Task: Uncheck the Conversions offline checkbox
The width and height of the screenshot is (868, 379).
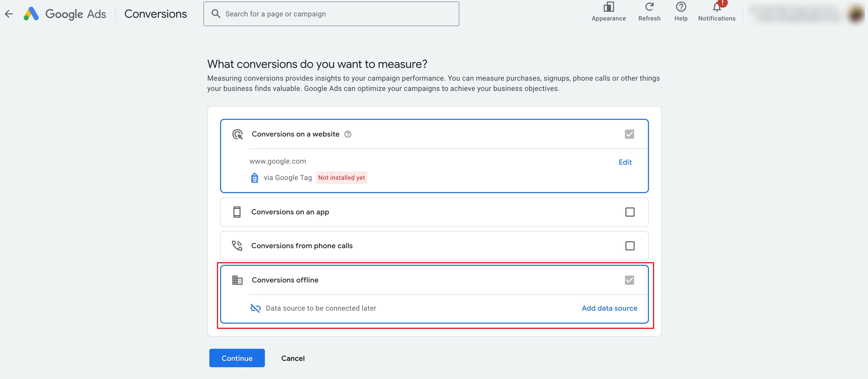Action: click(x=629, y=280)
